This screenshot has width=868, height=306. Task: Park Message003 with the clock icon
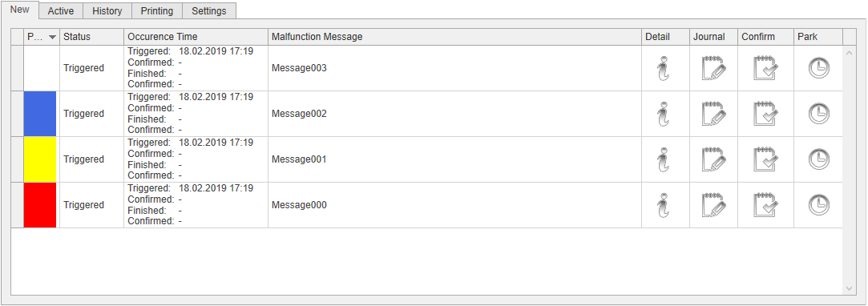coord(819,69)
